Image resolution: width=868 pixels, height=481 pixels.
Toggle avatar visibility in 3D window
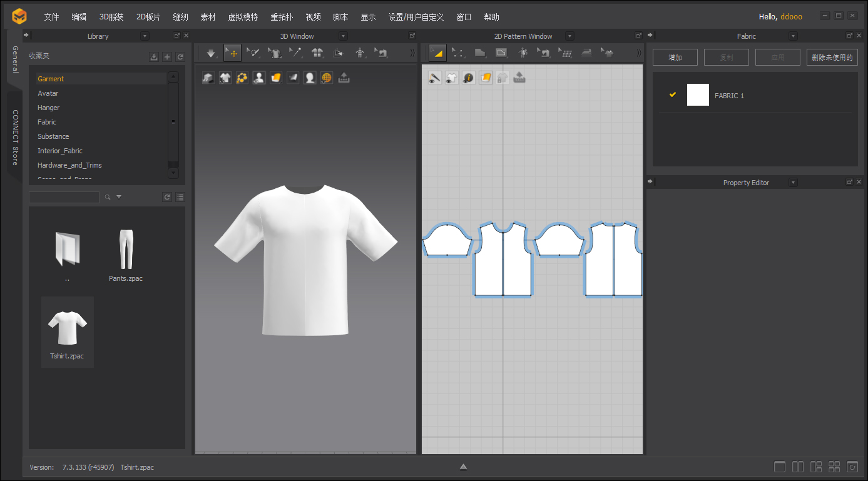[x=258, y=78]
